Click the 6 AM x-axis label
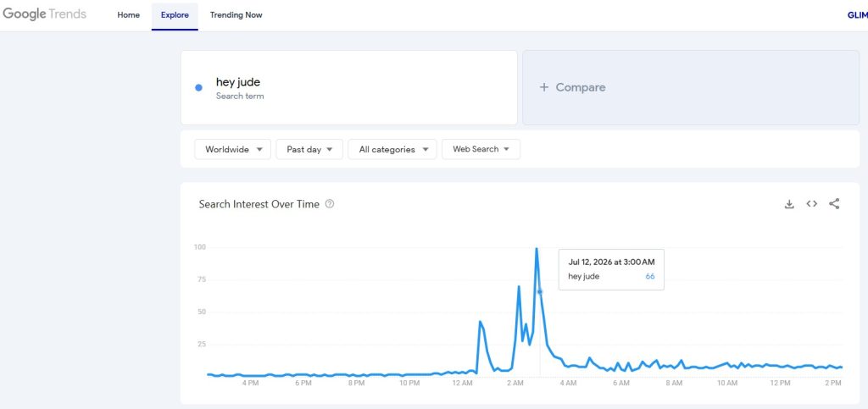This screenshot has width=868, height=409. coord(621,383)
